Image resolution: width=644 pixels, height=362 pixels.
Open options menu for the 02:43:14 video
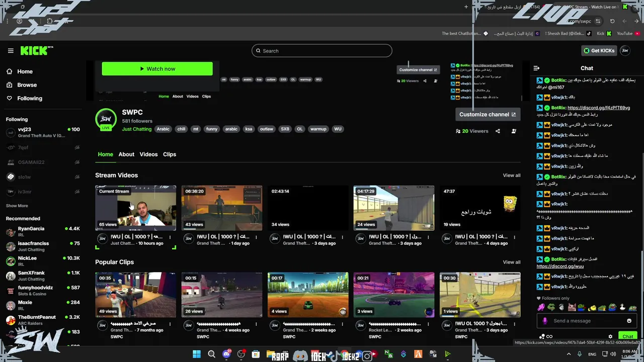click(x=342, y=237)
